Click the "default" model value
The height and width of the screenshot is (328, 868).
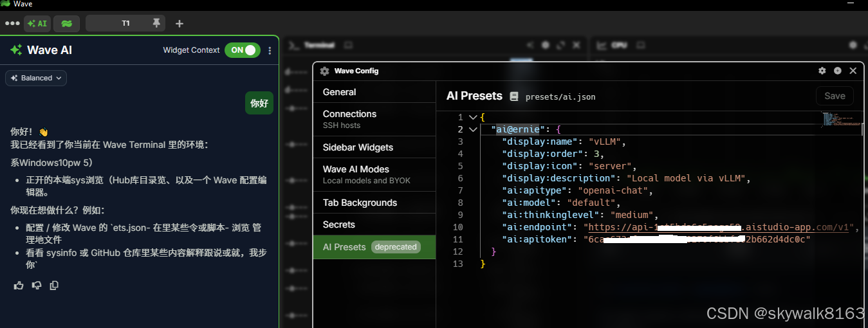click(591, 203)
